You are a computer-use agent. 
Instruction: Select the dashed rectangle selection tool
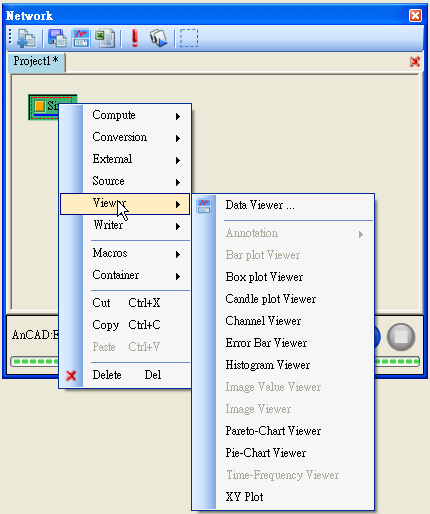click(189, 38)
